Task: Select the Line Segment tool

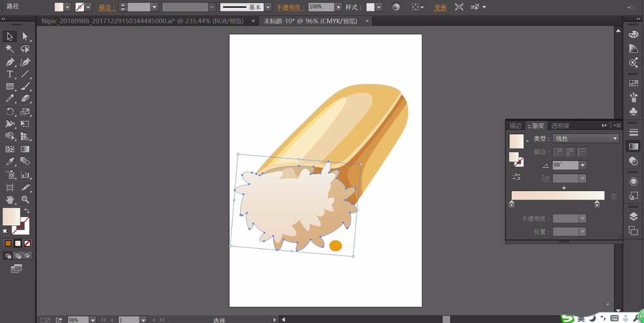Action: pos(25,74)
